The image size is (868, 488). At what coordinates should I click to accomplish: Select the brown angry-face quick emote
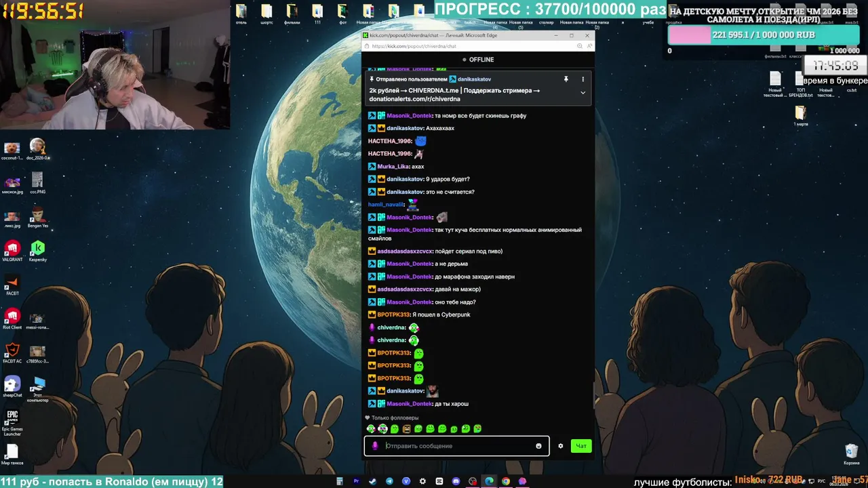click(406, 429)
